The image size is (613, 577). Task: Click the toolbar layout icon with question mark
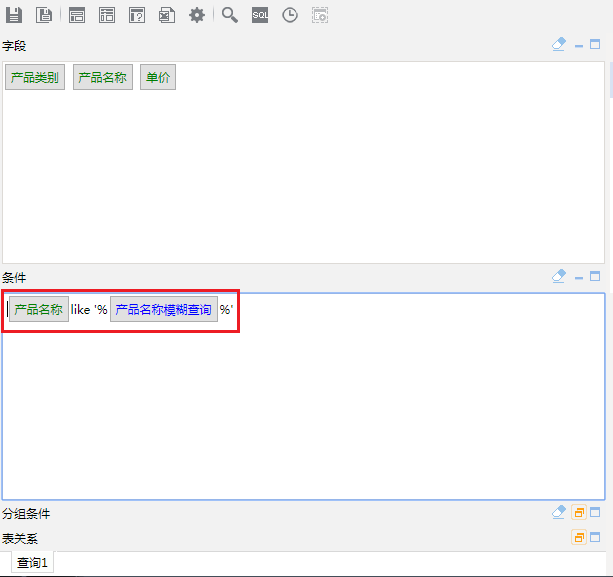[137, 15]
